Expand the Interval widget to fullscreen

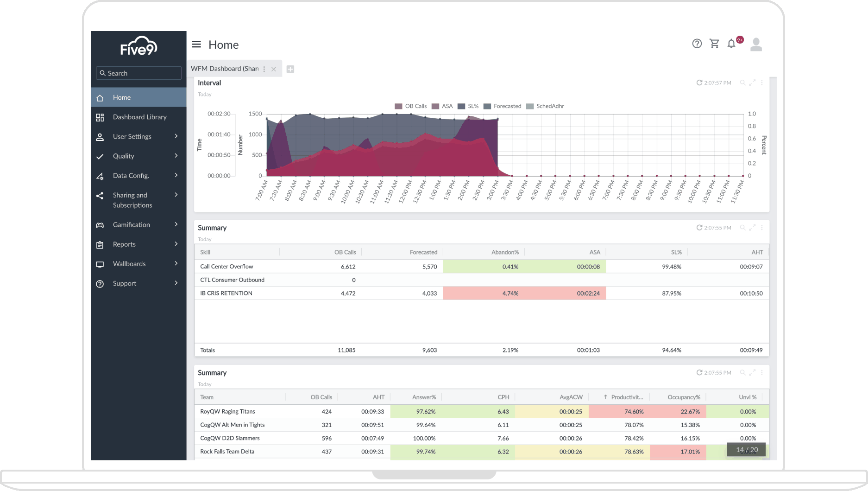[752, 83]
